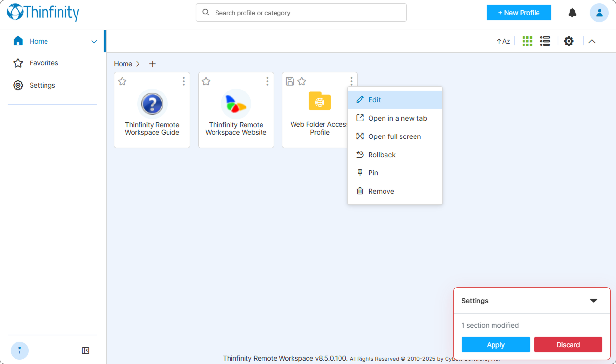Click the search magnifier icon
616x364 pixels.
206,13
